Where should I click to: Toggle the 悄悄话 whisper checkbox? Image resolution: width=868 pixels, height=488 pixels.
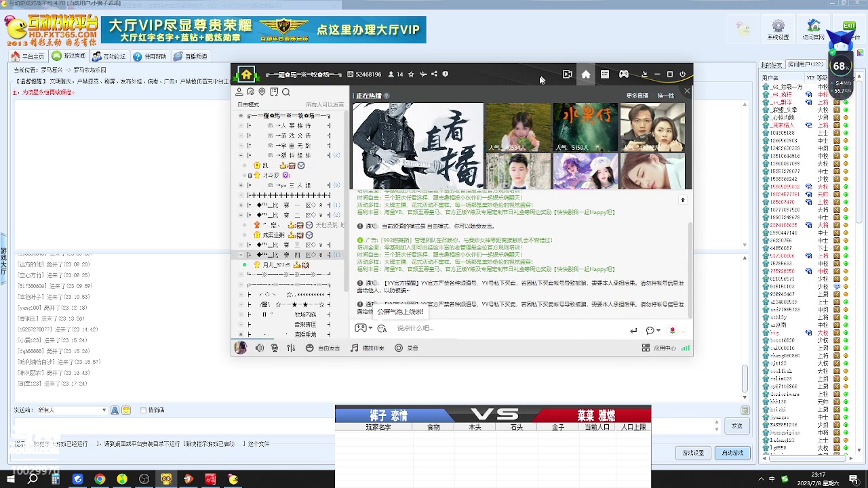[144, 410]
